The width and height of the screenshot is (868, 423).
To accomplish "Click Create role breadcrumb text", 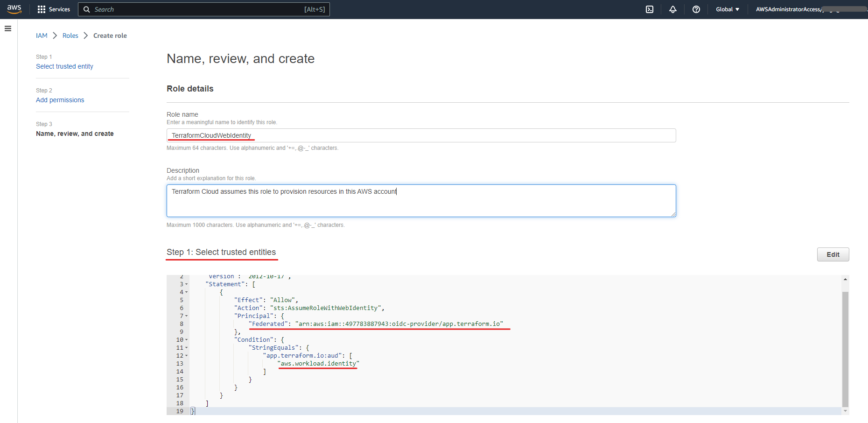I will 110,35.
